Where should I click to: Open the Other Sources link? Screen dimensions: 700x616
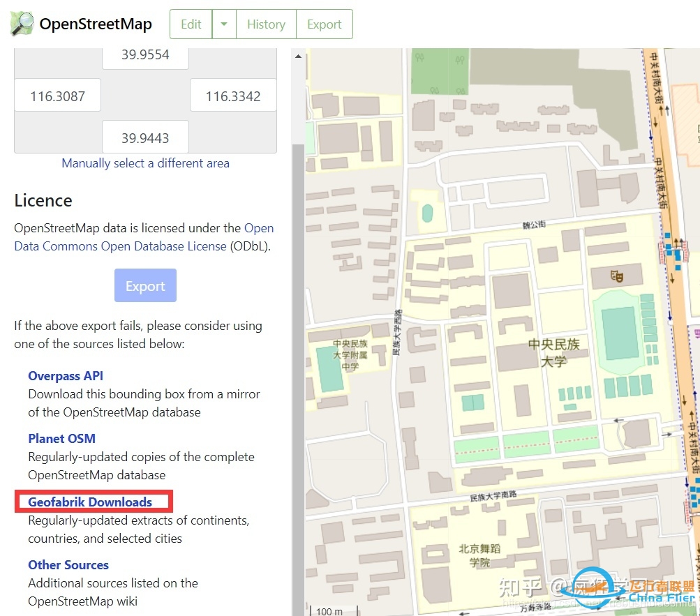click(68, 564)
